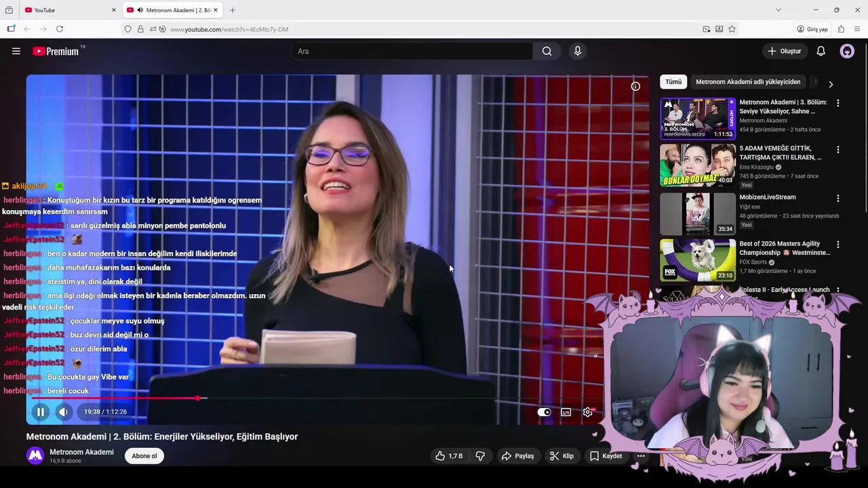Show site security padlock info
Viewport: 868px width, 488px height.
pos(140,29)
